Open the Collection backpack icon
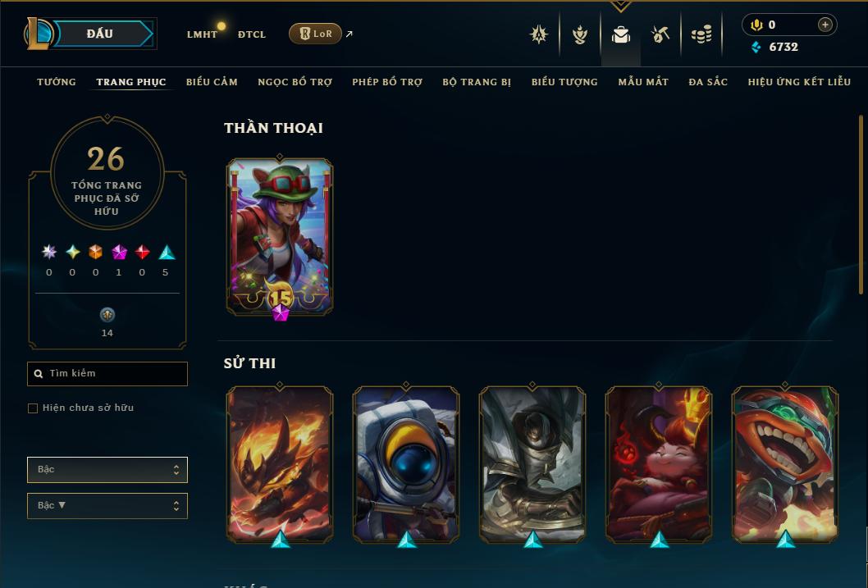This screenshot has height=588, width=868. tap(620, 34)
